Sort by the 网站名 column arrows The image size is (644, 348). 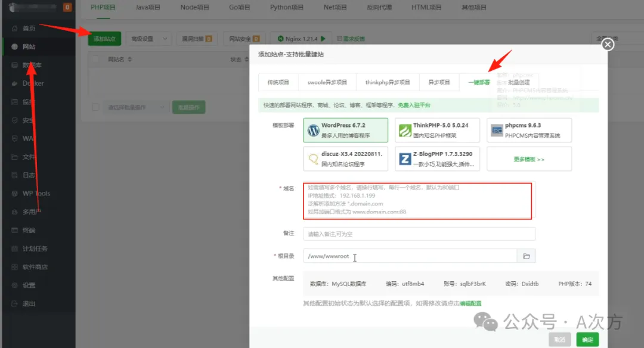coord(130,60)
